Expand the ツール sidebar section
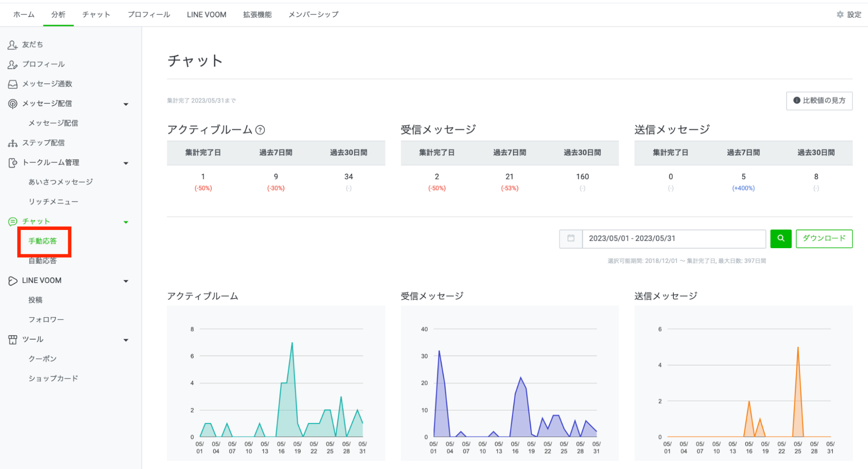Viewport: 868px width, 469px height. [126, 340]
